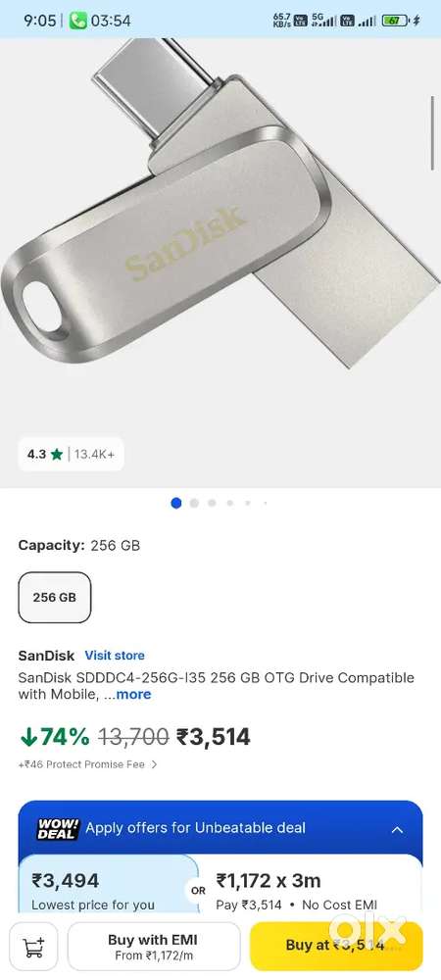Tap the green call duration indicator
The image size is (441, 980).
pos(100,21)
